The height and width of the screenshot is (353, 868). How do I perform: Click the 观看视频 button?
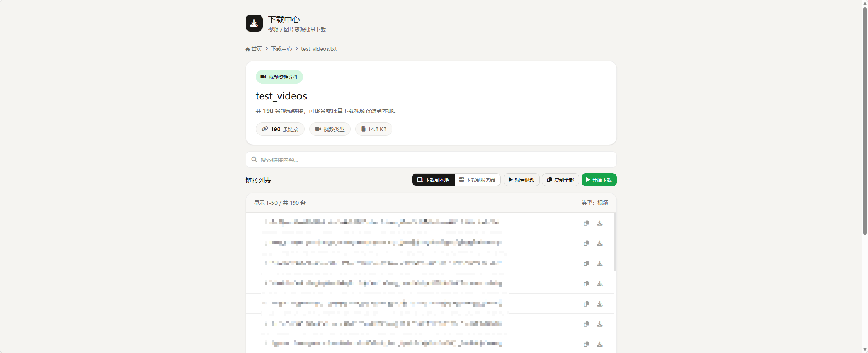tap(522, 180)
